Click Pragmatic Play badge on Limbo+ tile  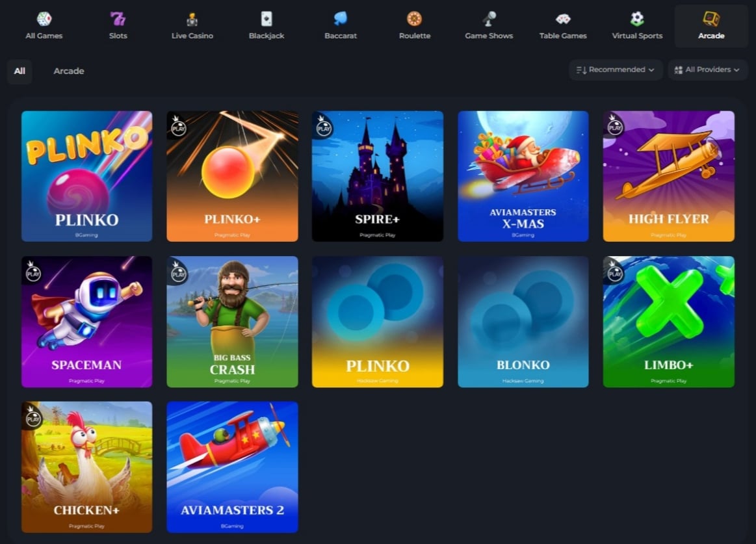[x=615, y=272]
